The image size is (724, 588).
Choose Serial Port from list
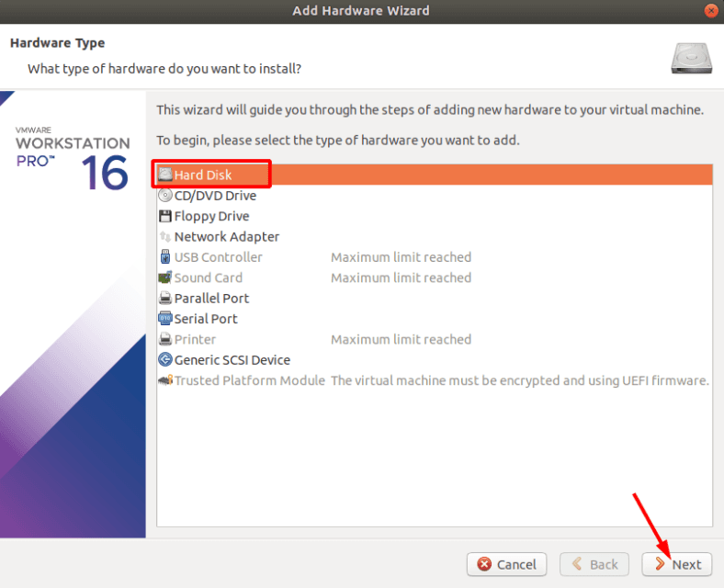(x=435, y=319)
